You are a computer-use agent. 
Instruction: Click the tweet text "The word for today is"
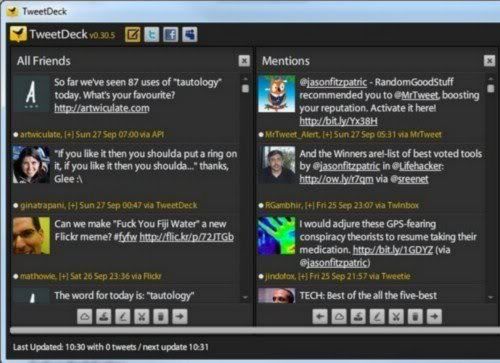tap(124, 296)
